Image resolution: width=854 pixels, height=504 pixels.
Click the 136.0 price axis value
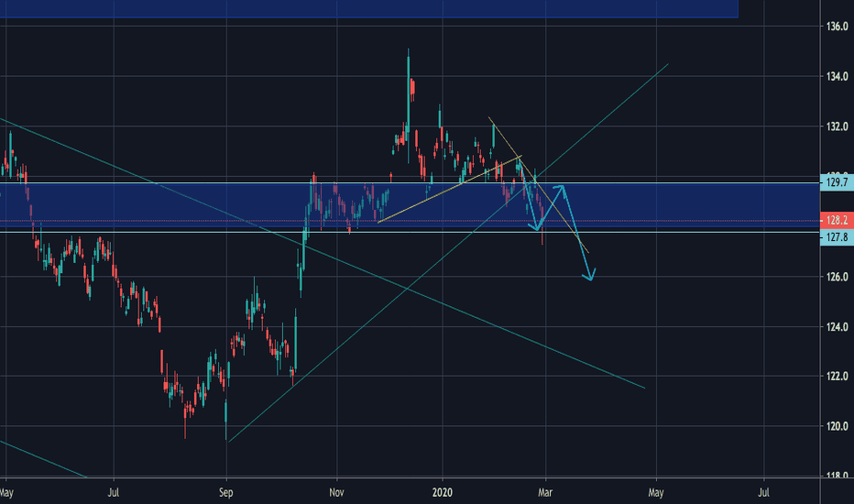point(838,26)
